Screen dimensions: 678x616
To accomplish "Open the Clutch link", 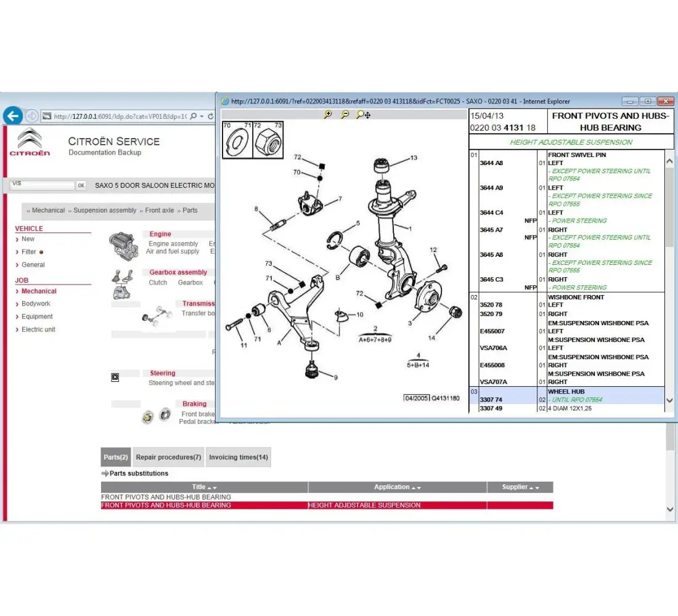I will (x=158, y=282).
